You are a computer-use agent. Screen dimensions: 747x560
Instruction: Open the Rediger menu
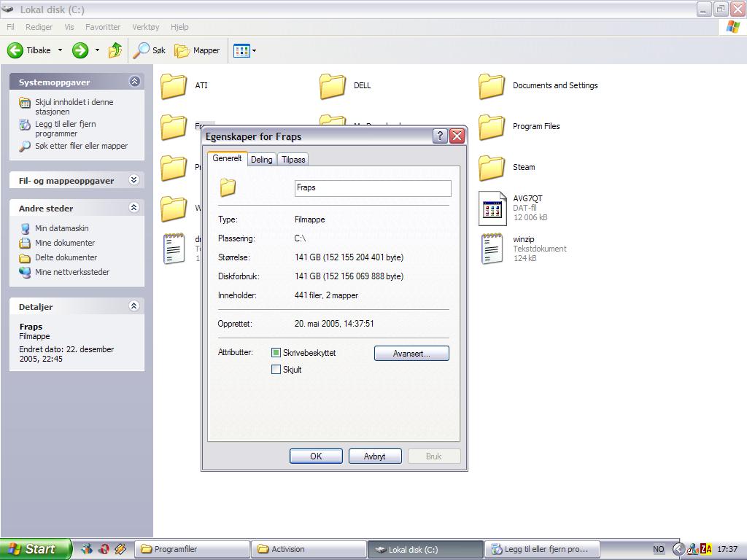(39, 27)
